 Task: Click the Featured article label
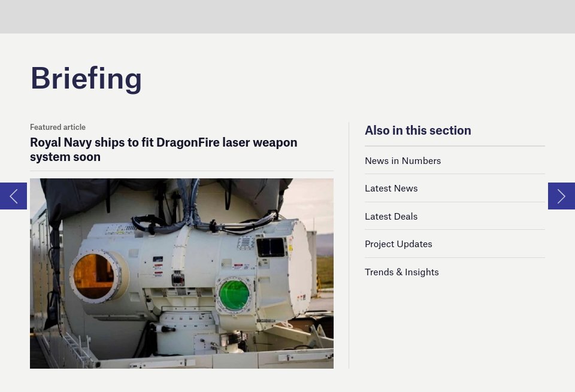tap(57, 127)
